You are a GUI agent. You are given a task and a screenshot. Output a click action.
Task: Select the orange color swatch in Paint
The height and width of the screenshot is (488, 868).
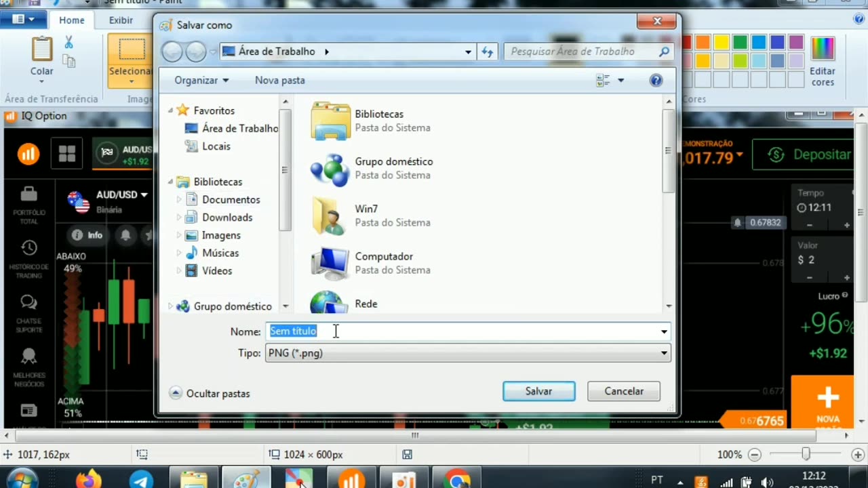[x=703, y=43]
